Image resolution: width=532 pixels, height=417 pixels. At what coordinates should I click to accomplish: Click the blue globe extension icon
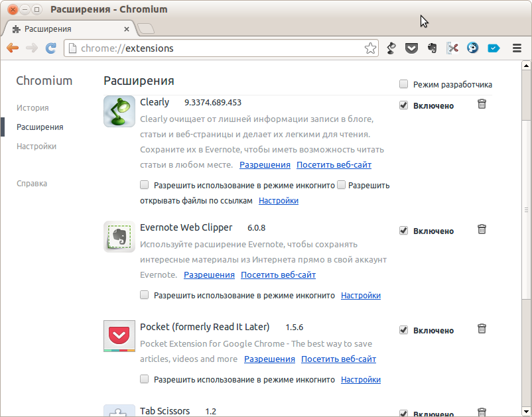point(472,48)
